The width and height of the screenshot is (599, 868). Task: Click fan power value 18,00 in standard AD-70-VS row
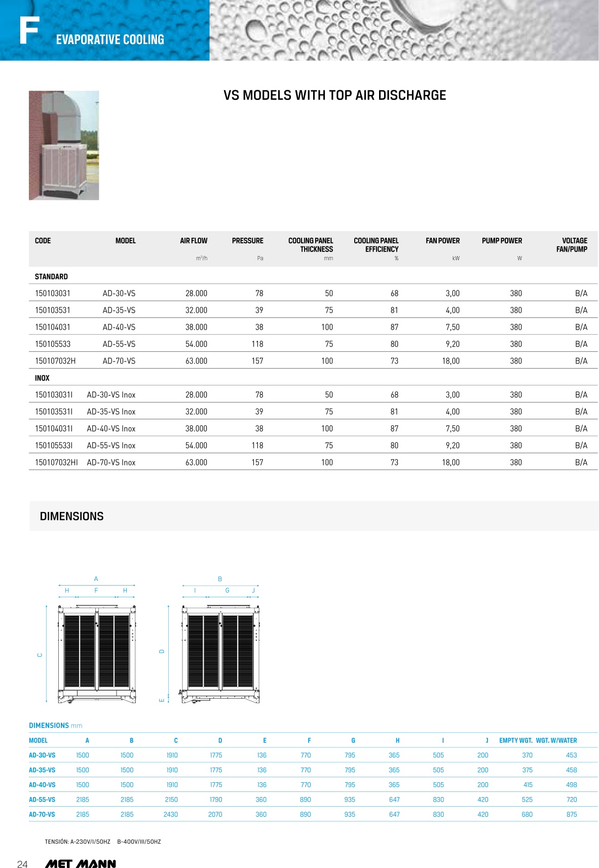pyautogui.click(x=451, y=361)
